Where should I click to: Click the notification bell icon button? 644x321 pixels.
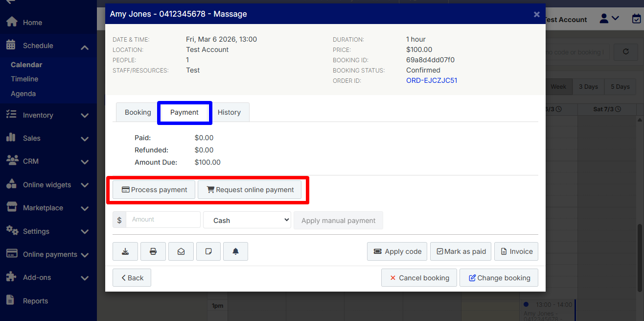(x=235, y=251)
